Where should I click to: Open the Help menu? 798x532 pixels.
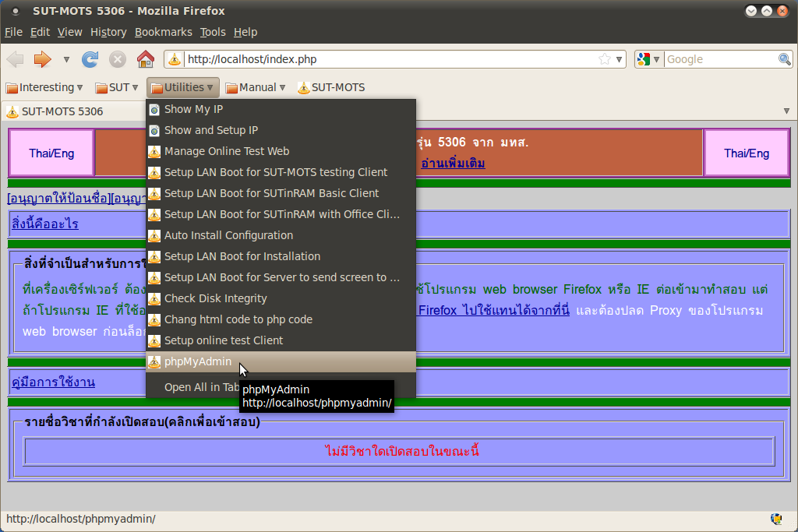[x=245, y=32]
